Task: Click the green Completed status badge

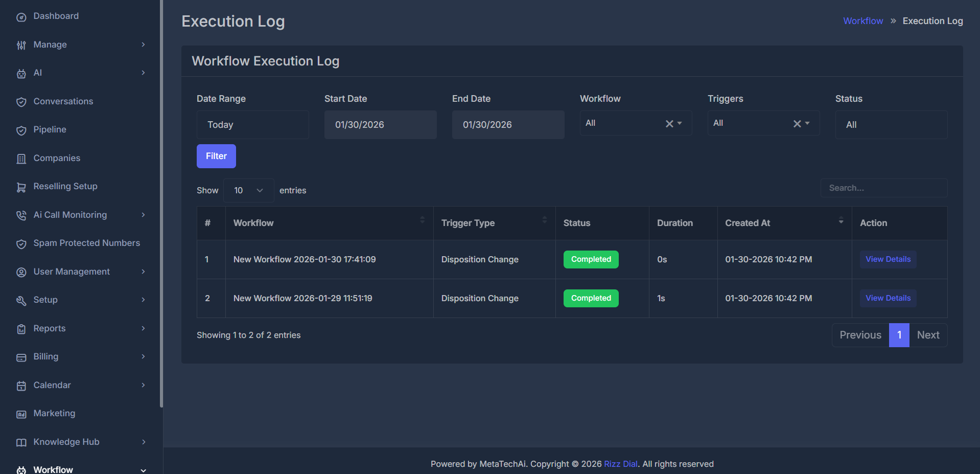Action: (x=591, y=259)
